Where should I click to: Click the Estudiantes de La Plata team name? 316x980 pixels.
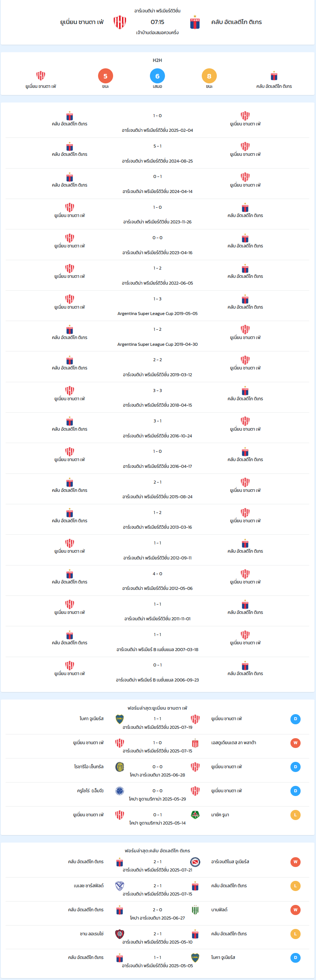233,743
